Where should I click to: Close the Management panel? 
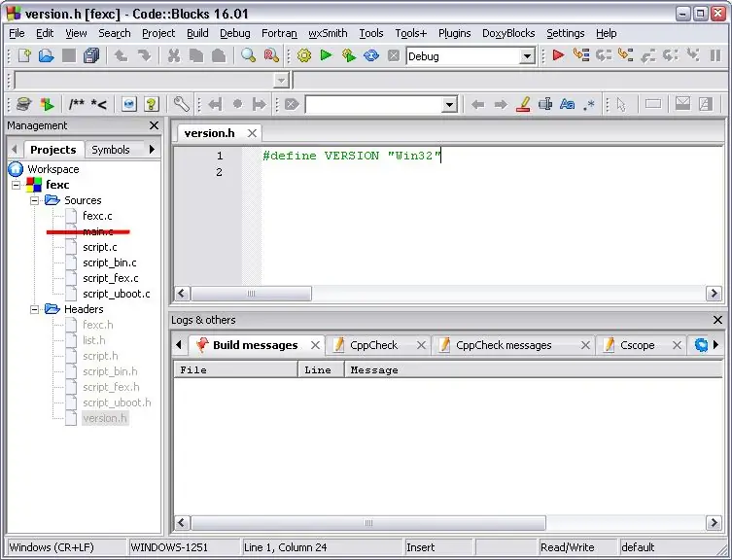pyautogui.click(x=154, y=125)
